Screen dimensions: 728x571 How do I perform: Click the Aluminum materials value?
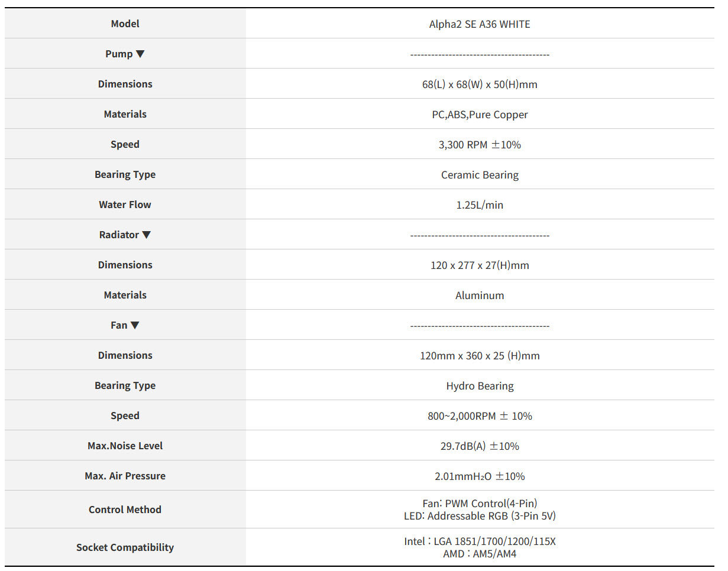(480, 296)
